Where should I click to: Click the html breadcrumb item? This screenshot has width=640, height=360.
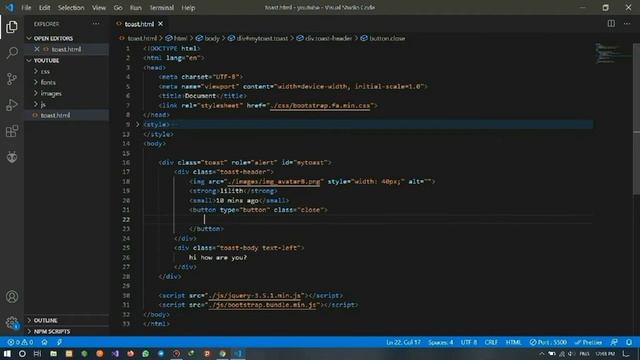[176, 38]
